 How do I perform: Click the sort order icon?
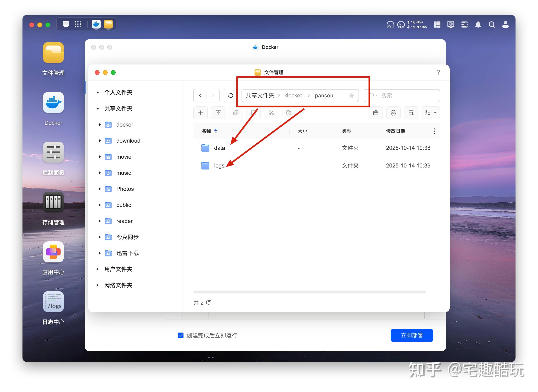pyautogui.click(x=411, y=113)
